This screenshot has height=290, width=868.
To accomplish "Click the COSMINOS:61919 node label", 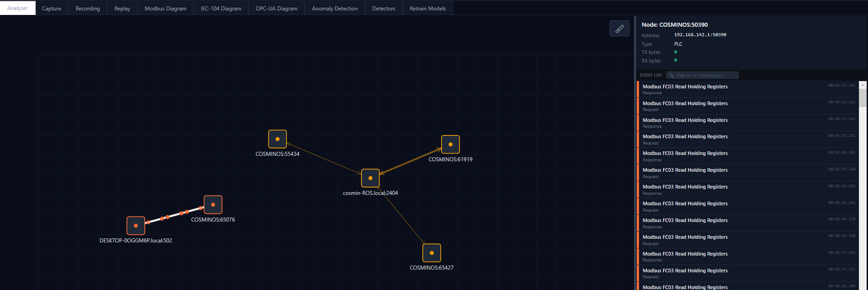I will (450, 159).
